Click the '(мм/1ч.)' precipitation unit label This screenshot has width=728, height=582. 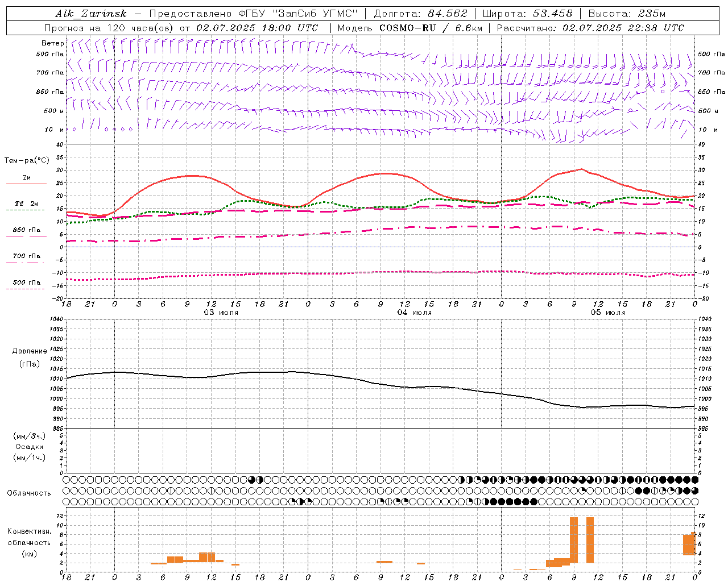(30, 458)
